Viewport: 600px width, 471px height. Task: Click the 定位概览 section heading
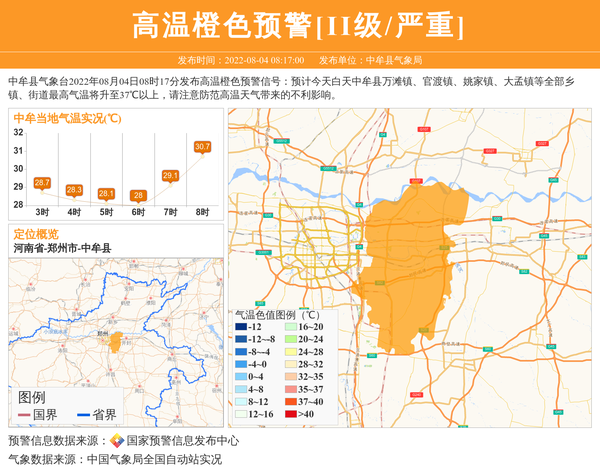(36, 233)
